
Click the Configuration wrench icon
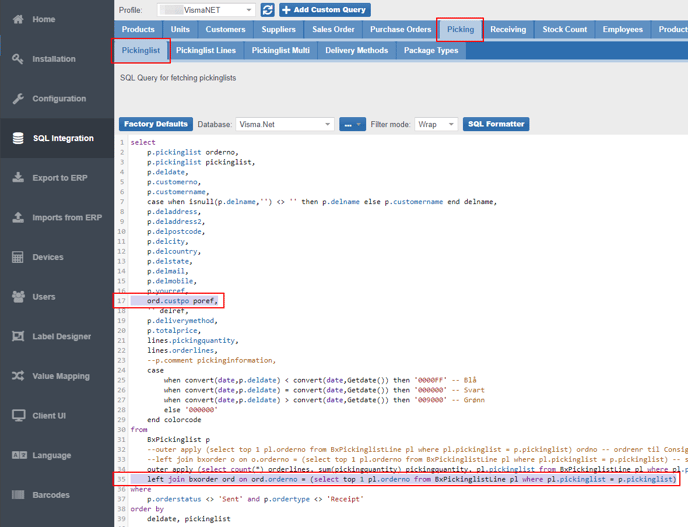pos(18,99)
